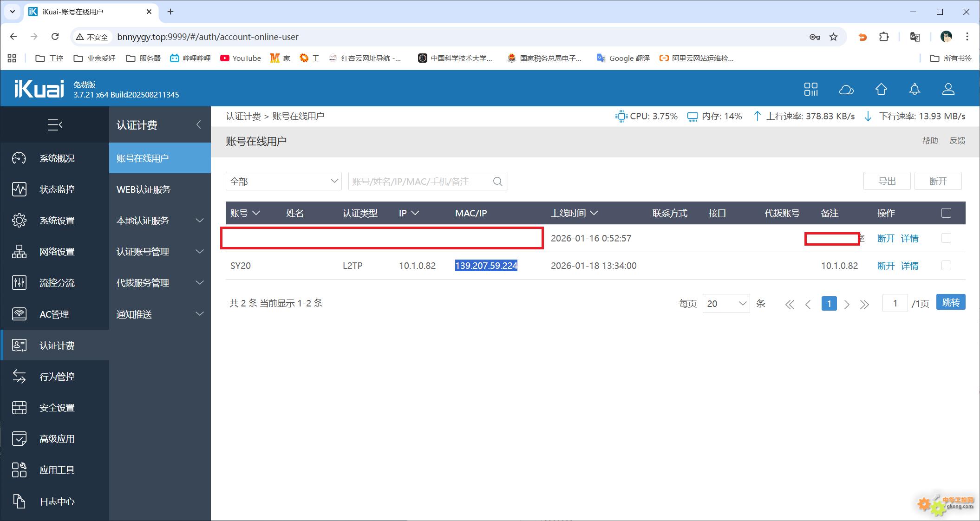Collapse sidebar with the hamburger menu icon
The width and height of the screenshot is (980, 521).
(55, 124)
